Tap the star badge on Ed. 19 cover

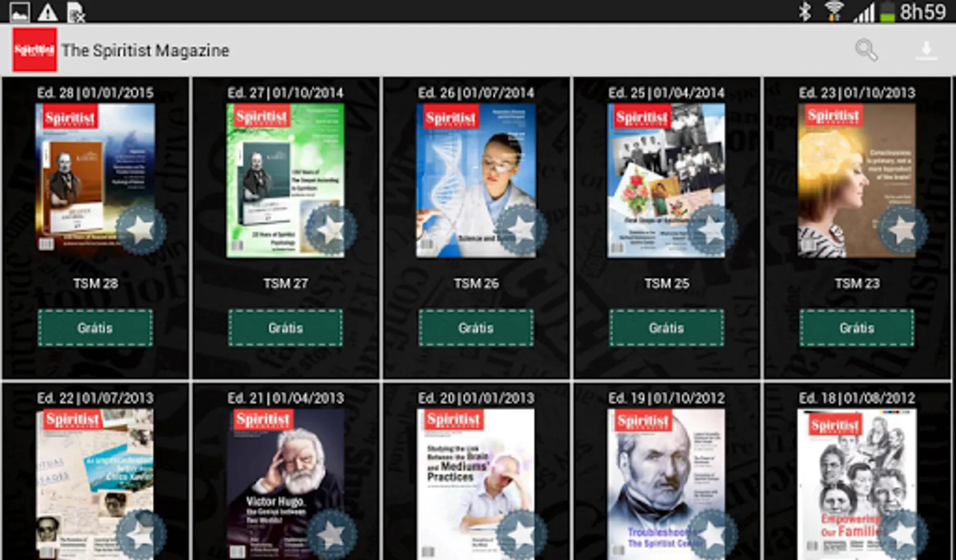coord(712,534)
